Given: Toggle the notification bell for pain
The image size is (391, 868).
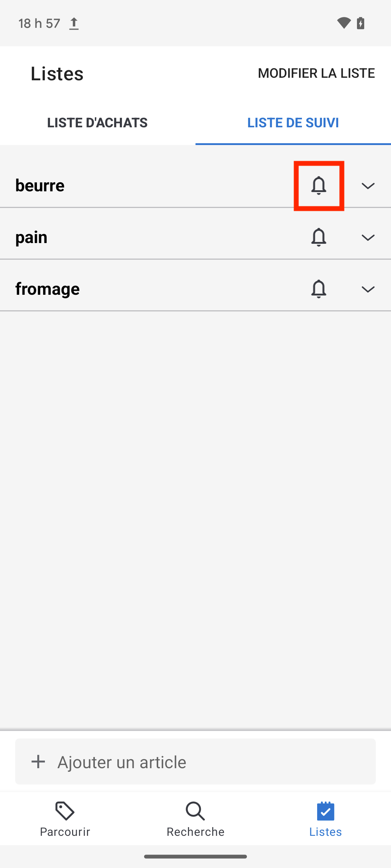Looking at the screenshot, I should [319, 237].
